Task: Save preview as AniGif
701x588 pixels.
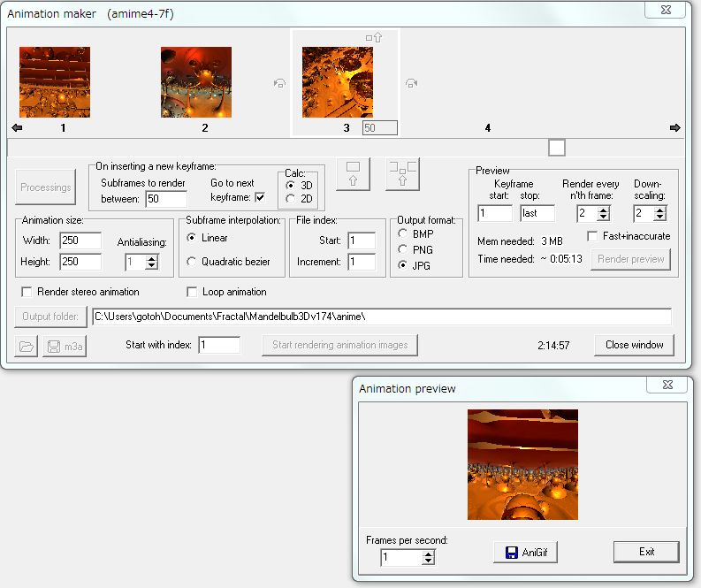Action: [526, 553]
